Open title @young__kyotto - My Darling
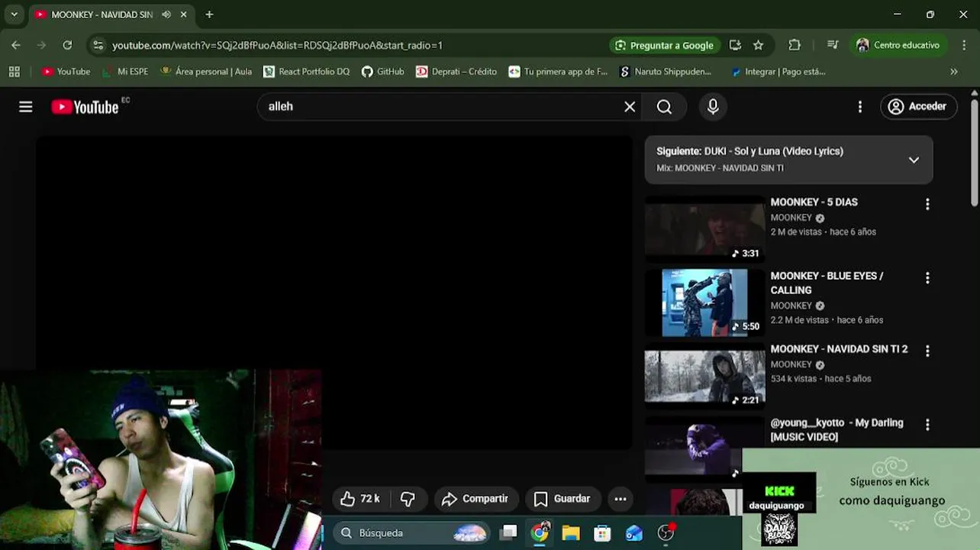Viewport: 980px width, 550px height. coord(837,429)
